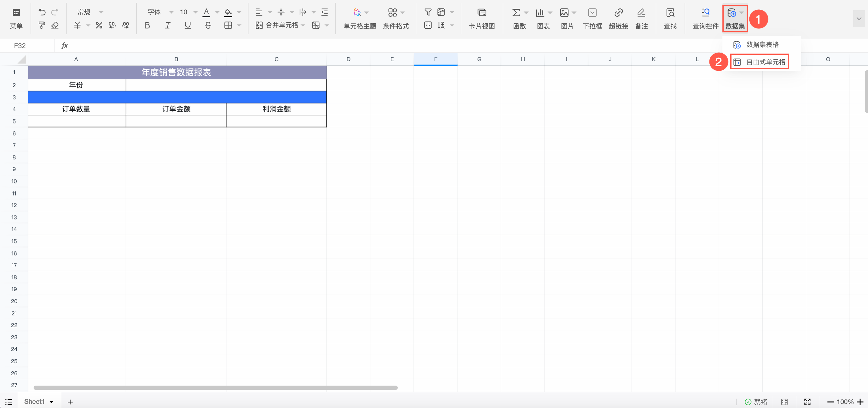Choose 数据集表格 menu entry

click(762, 44)
